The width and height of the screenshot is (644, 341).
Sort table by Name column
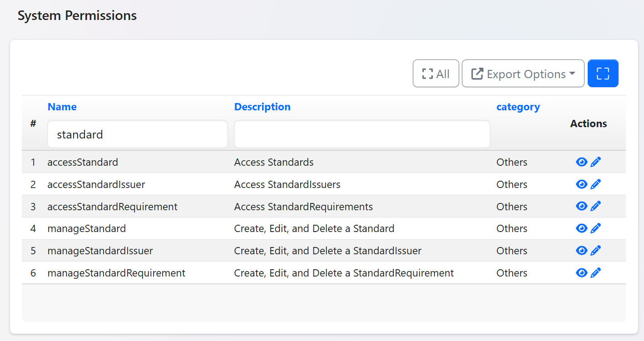(x=62, y=107)
